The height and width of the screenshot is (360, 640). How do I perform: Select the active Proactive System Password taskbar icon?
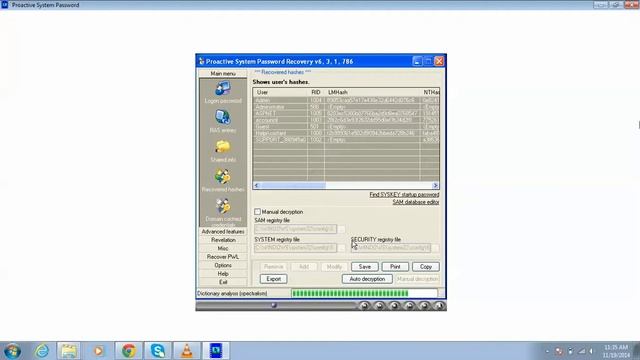[216, 351]
